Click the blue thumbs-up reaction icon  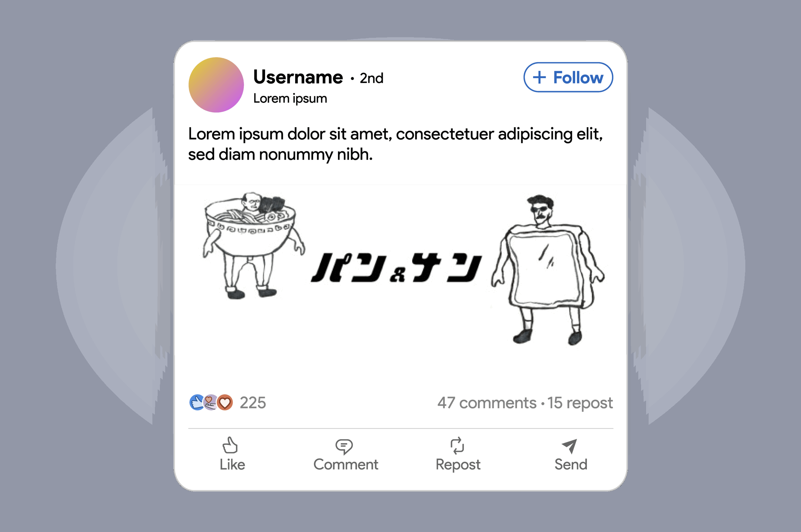coord(196,403)
